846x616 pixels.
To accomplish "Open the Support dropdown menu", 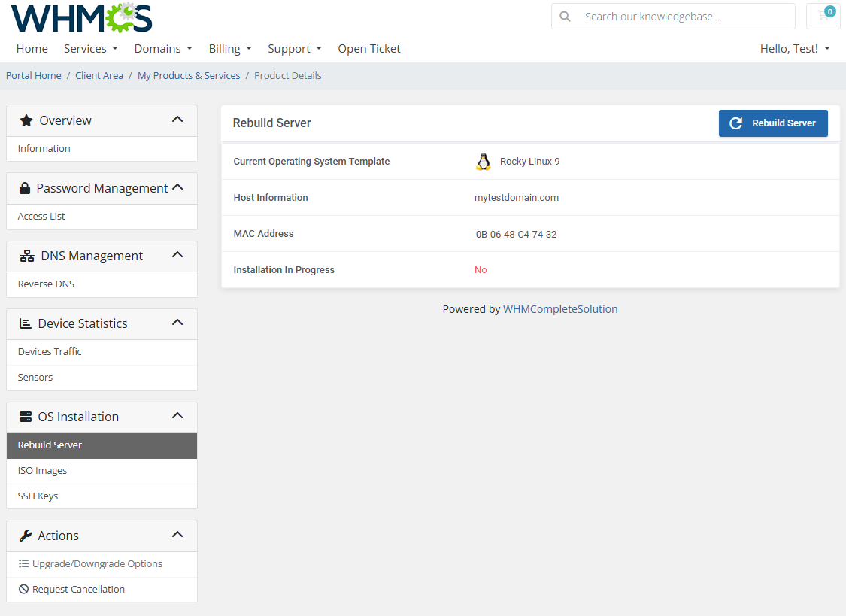I will (295, 49).
